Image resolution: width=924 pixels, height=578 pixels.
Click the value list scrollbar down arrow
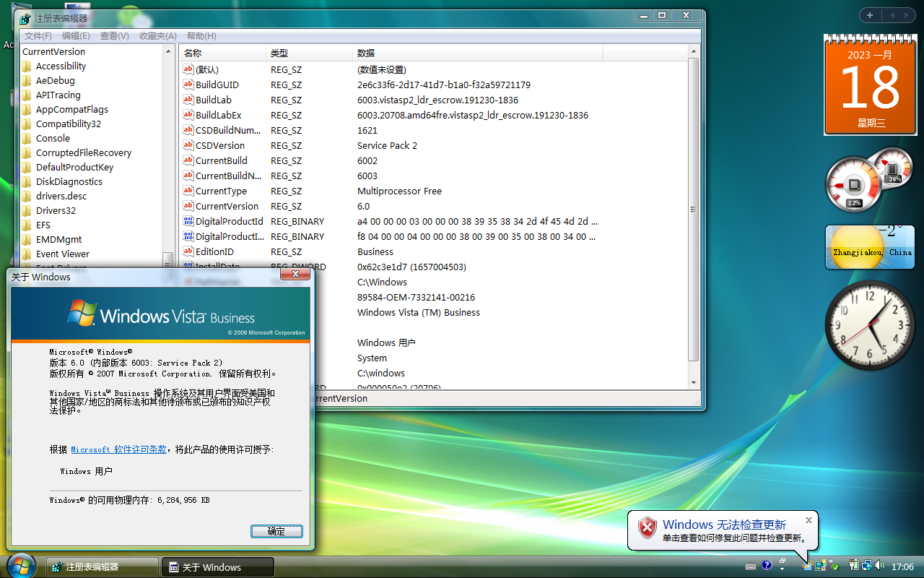click(x=694, y=381)
